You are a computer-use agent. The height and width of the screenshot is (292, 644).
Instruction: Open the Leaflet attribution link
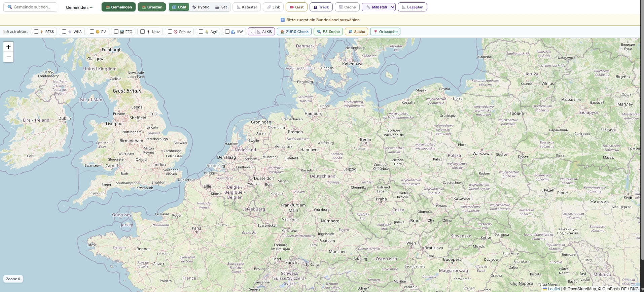pyautogui.click(x=551, y=289)
